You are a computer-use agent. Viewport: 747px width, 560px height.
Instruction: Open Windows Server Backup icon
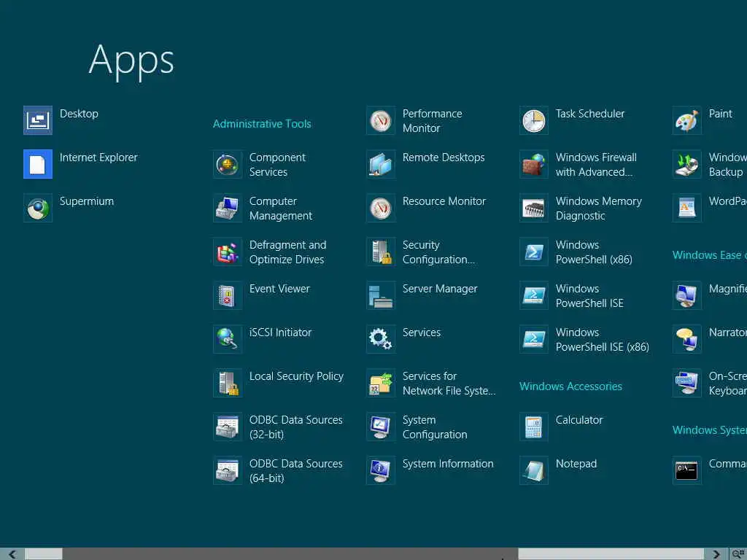coord(687,164)
